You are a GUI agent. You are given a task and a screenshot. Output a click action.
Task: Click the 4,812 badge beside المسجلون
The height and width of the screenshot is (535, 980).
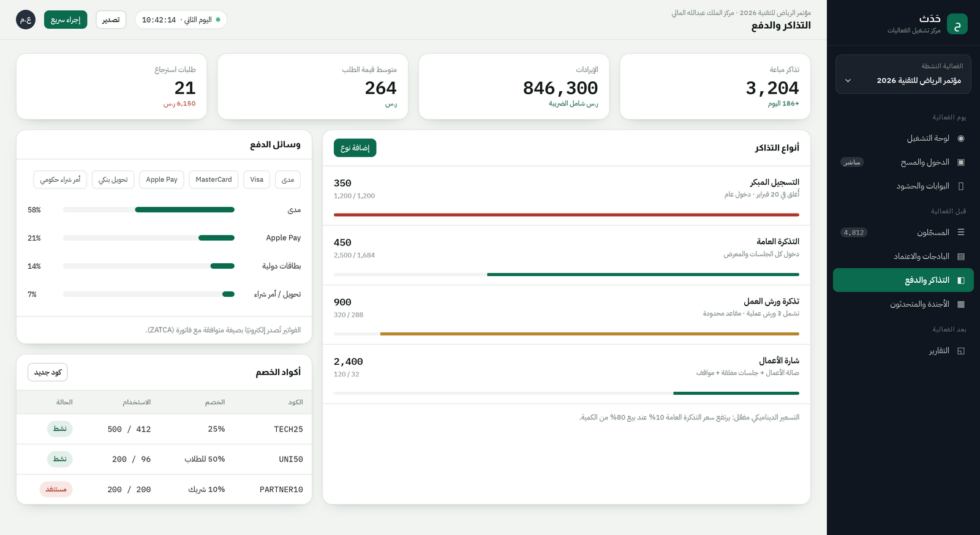[854, 233]
